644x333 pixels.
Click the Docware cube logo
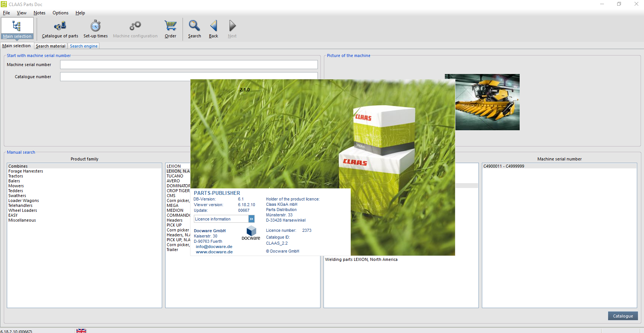pyautogui.click(x=251, y=231)
